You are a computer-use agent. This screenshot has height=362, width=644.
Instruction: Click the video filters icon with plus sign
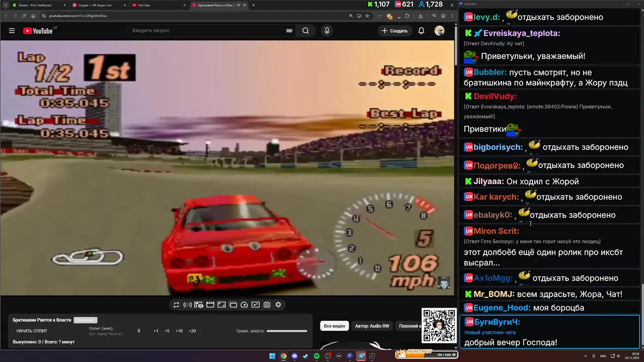tap(256, 305)
